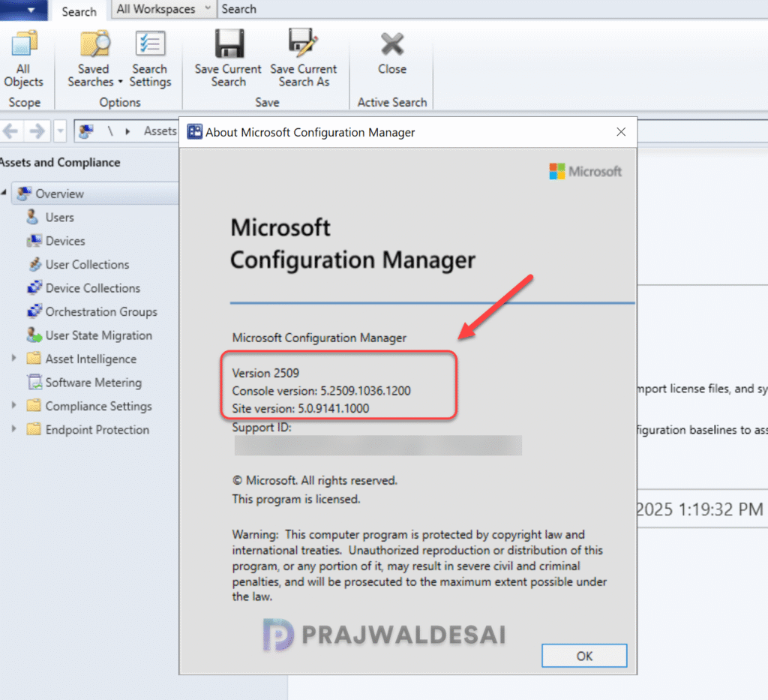Viewport: 768px width, 700px height.
Task: Open Search Settings in the ribbon
Action: click(150, 44)
